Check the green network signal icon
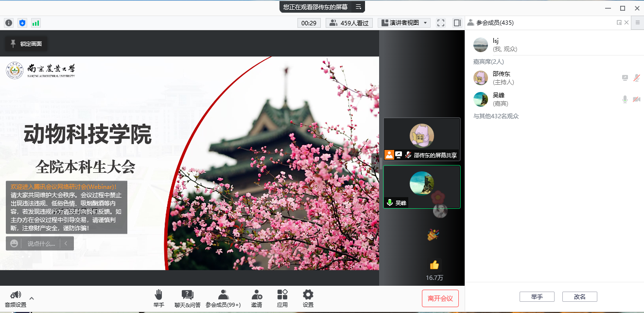Image resolution: width=644 pixels, height=313 pixels. pos(36,23)
